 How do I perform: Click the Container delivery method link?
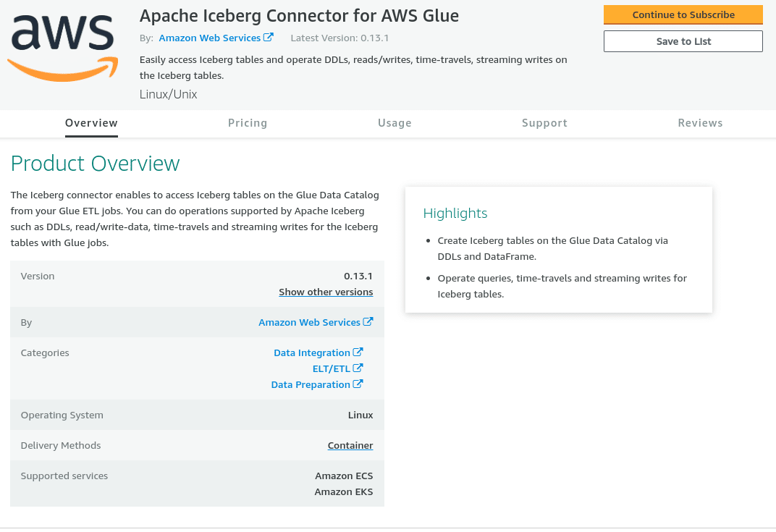click(x=350, y=445)
